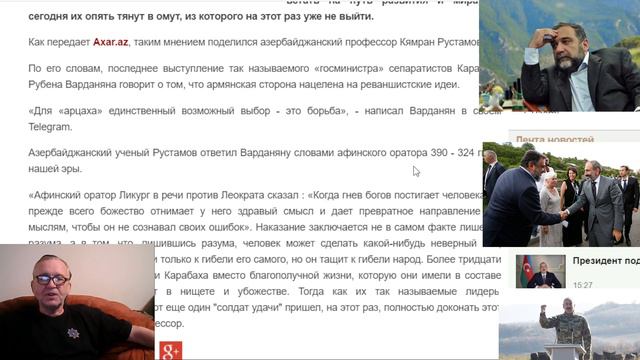
Task: Open the news thumbnail with the Azerbaijani flag
Action: click(x=540, y=271)
